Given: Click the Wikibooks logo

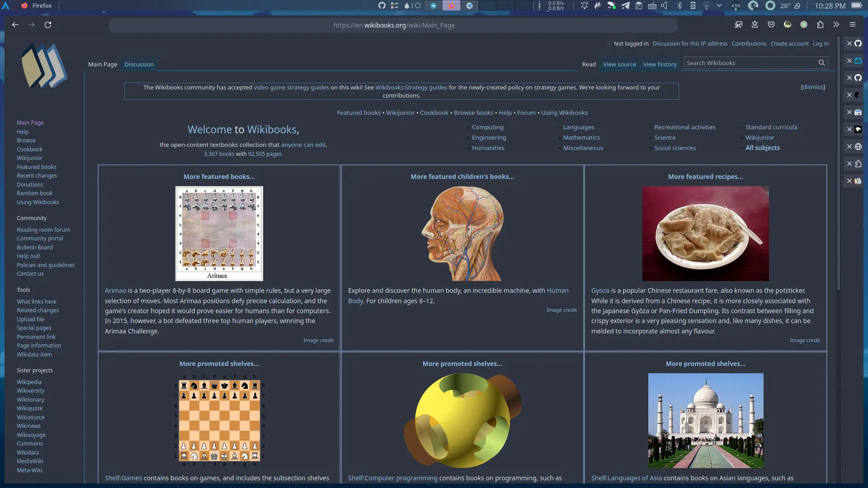Looking at the screenshot, I should [x=44, y=66].
